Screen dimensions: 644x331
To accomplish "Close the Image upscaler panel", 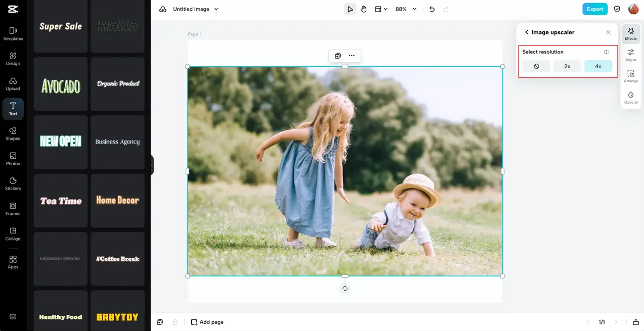I will pos(608,32).
